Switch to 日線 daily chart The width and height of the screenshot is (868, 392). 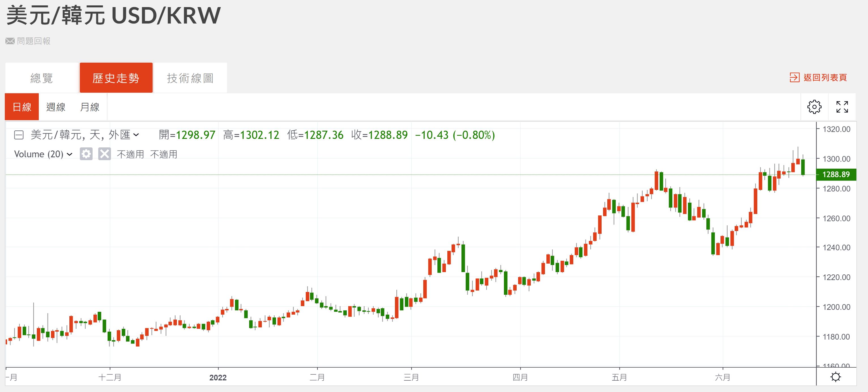[x=22, y=107]
